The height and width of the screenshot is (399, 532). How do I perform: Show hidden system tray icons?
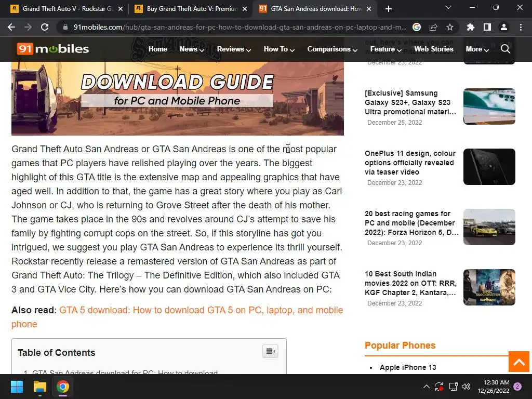427,387
